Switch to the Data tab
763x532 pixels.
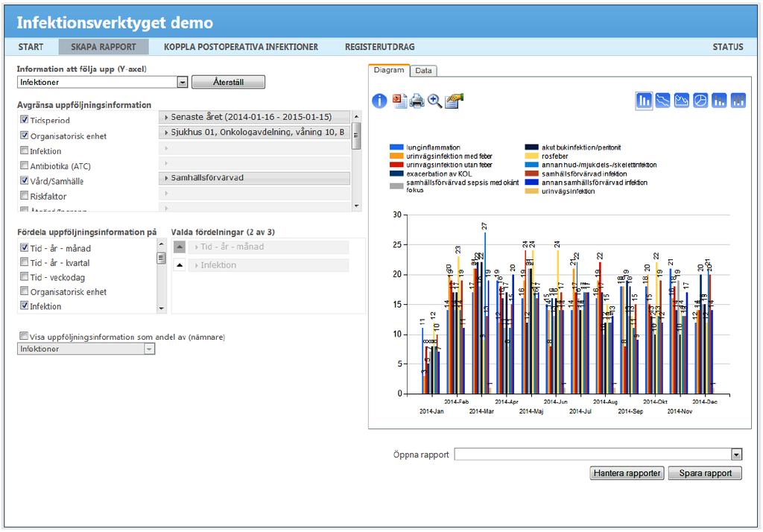(x=423, y=71)
